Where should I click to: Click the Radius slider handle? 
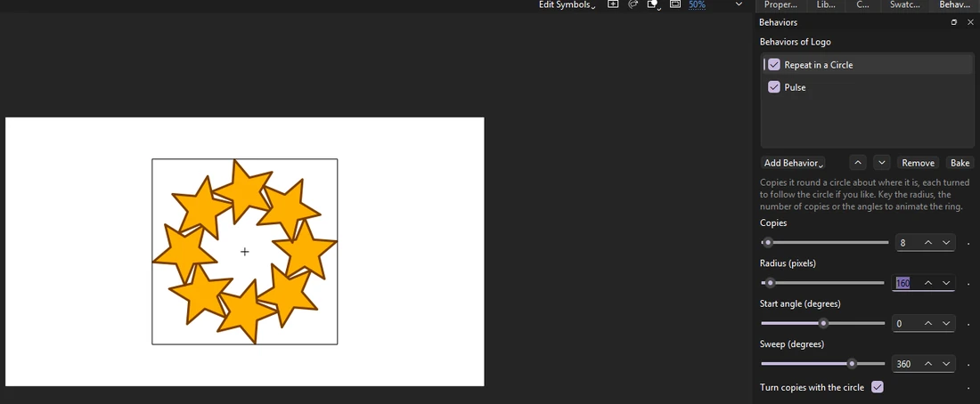tap(770, 283)
